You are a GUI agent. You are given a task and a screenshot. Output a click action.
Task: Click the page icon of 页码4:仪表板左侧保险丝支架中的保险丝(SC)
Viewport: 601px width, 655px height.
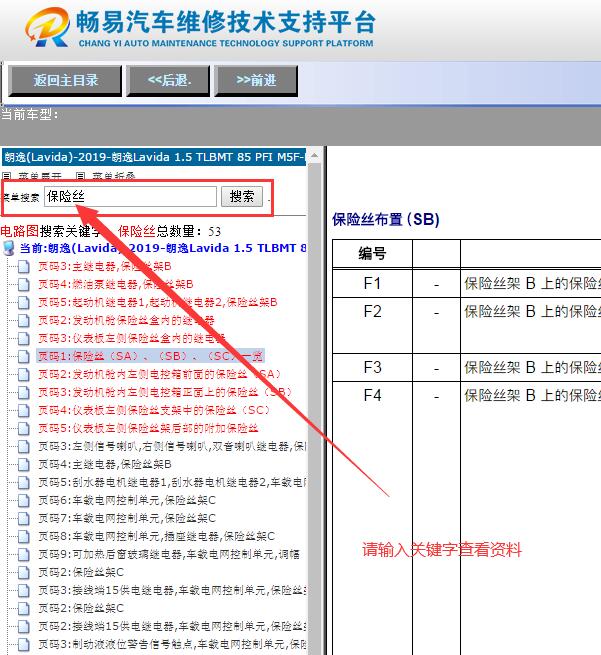coord(23,410)
